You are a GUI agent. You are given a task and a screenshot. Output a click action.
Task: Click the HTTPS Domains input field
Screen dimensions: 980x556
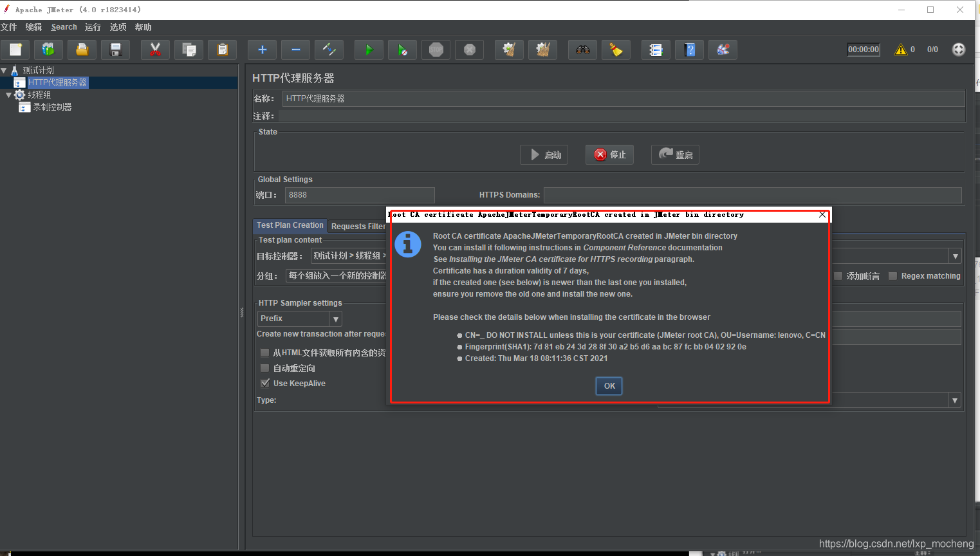753,195
